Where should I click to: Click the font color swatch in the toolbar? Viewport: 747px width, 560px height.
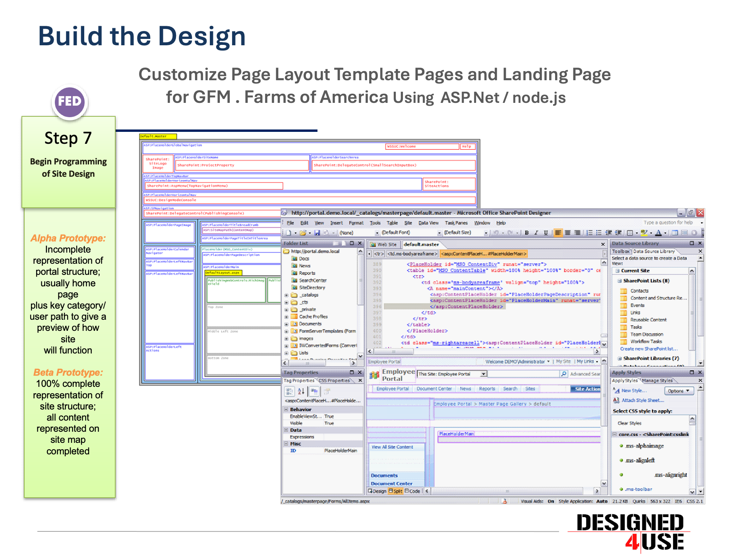[x=658, y=233]
